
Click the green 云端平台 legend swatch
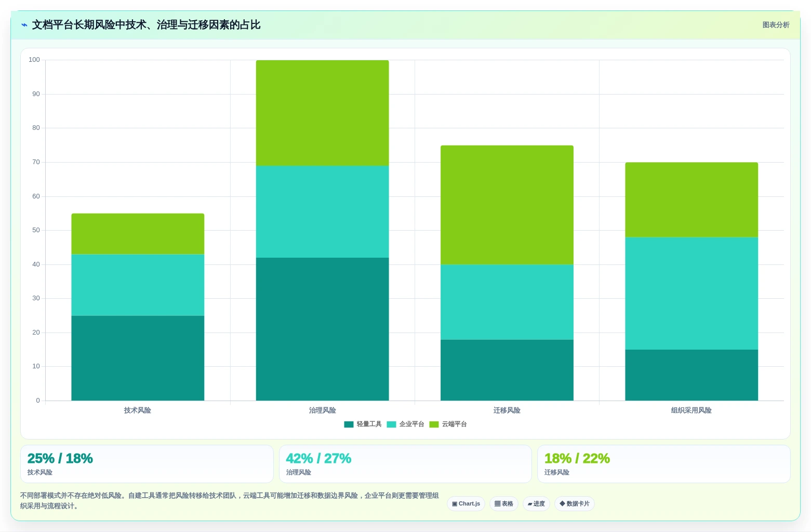(434, 424)
